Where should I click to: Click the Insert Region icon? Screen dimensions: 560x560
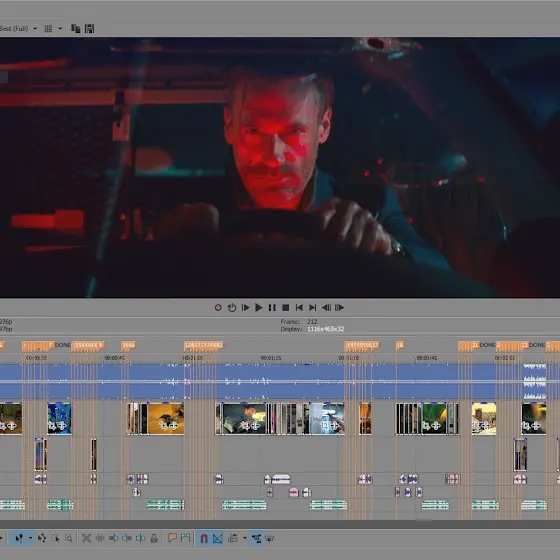point(185,538)
